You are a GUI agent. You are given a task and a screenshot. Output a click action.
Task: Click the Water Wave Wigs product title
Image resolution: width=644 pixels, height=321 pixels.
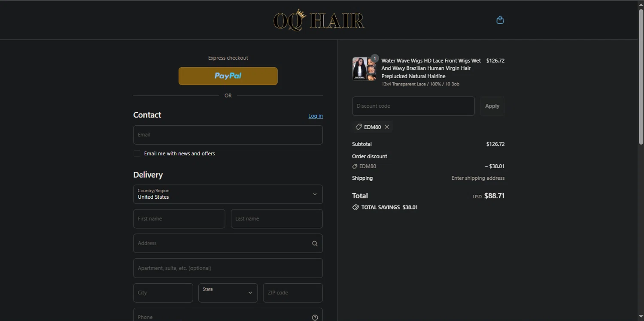coord(431,69)
